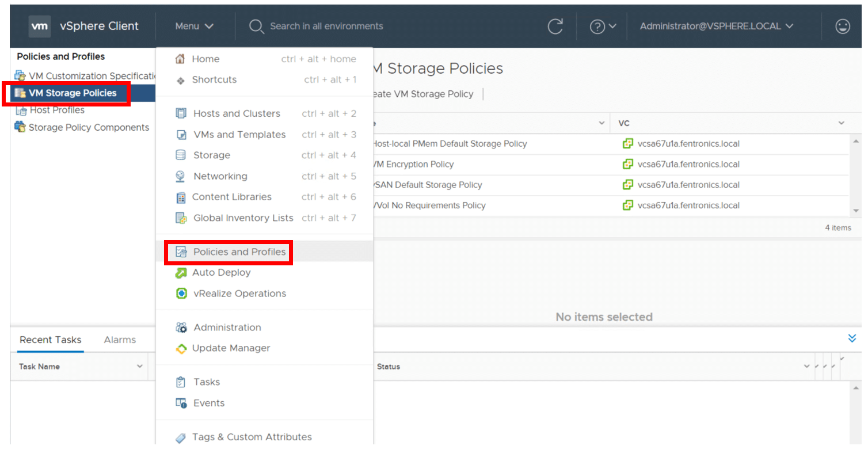Click the search magnifier icon

tap(256, 26)
